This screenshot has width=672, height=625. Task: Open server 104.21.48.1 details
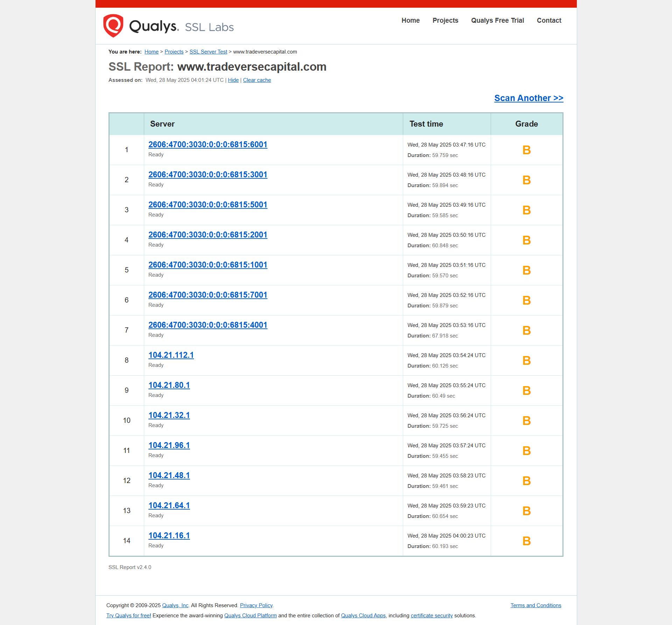(x=169, y=475)
